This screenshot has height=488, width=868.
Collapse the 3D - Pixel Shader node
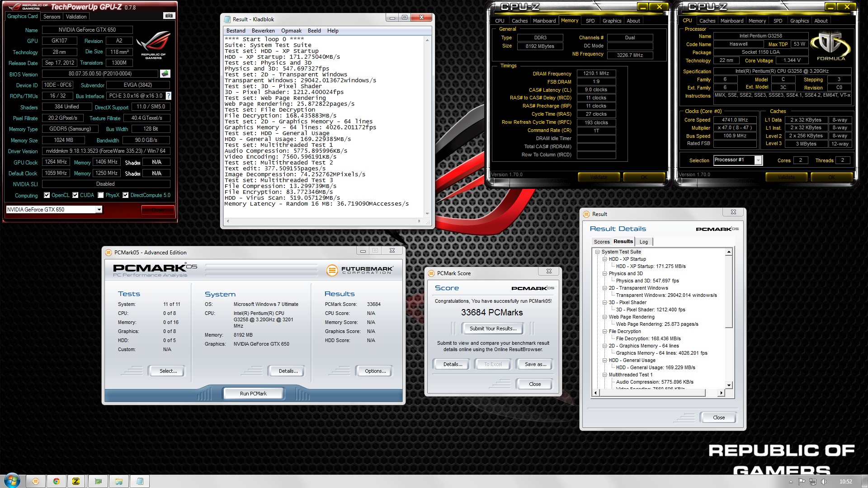604,303
